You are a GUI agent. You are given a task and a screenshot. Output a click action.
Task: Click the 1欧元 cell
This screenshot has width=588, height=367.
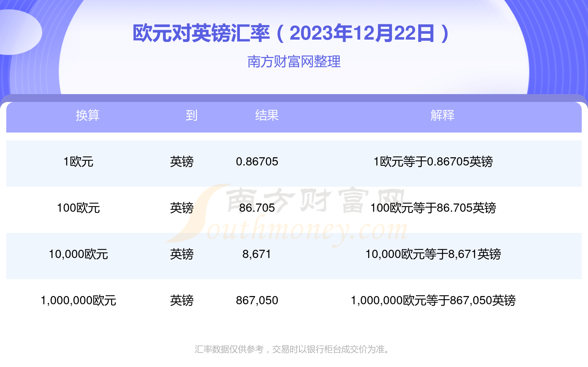[78, 162]
